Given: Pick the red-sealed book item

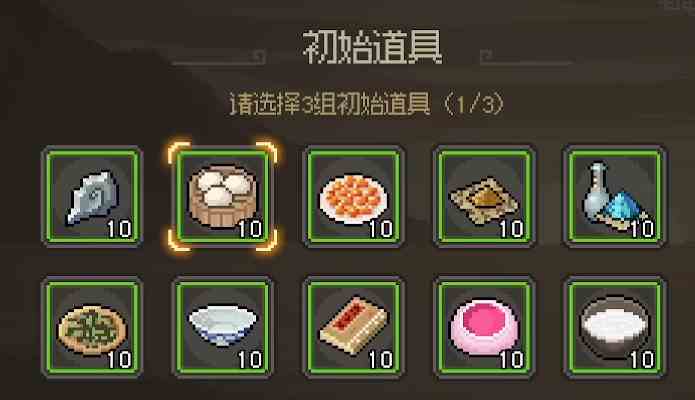Looking at the screenshot, I should click(x=353, y=327).
